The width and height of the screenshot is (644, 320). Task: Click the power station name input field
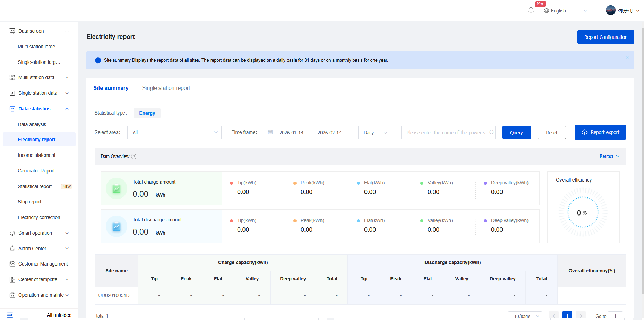[x=445, y=133]
